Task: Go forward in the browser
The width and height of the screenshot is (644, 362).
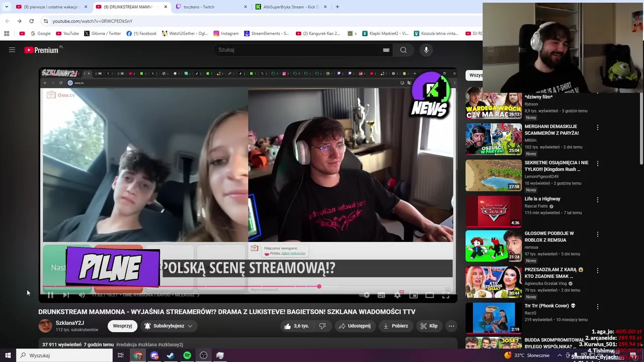Action: [19, 21]
